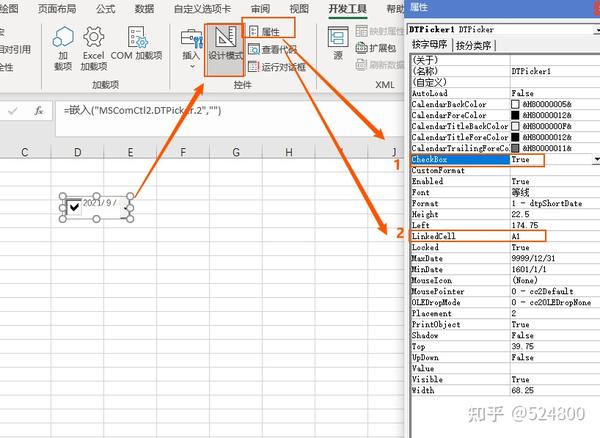Click the Locked property row
Image resolution: width=600 pixels, height=438 pixels.
(505, 247)
